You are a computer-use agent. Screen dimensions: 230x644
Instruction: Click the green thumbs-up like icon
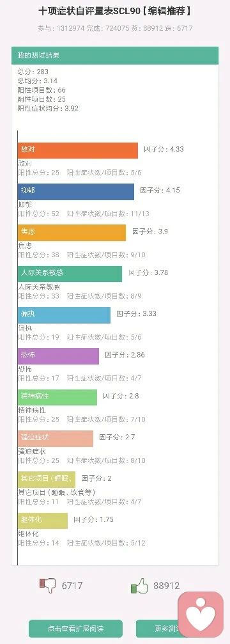point(139,585)
